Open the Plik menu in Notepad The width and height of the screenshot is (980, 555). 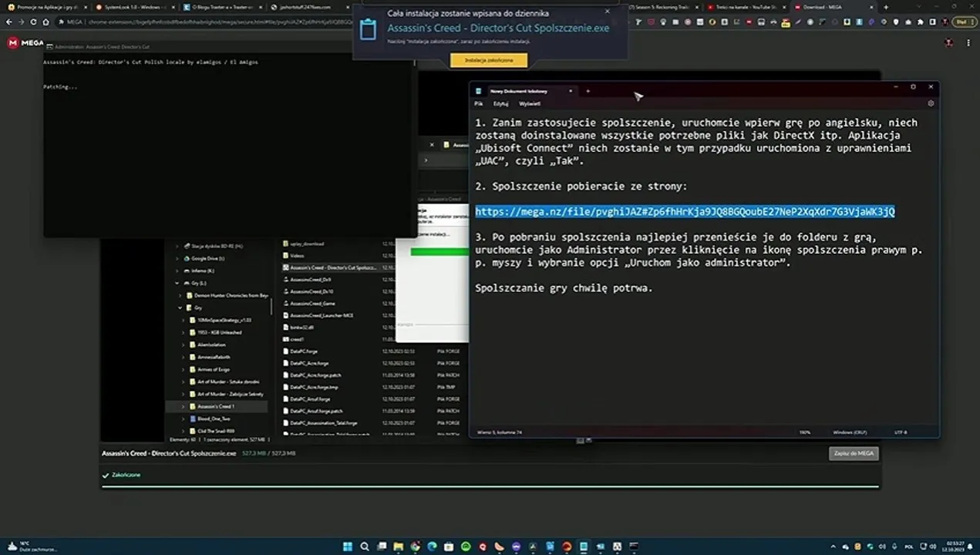tap(478, 103)
